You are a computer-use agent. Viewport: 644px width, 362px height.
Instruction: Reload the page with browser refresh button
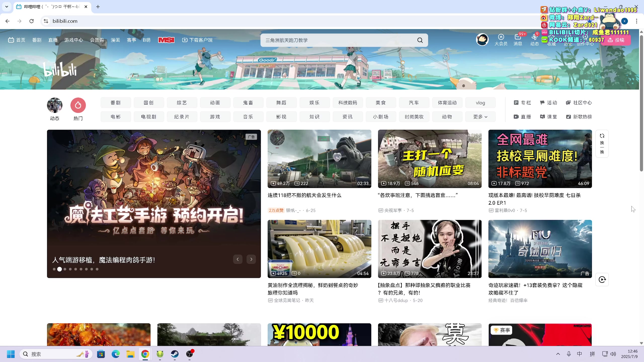click(x=31, y=21)
